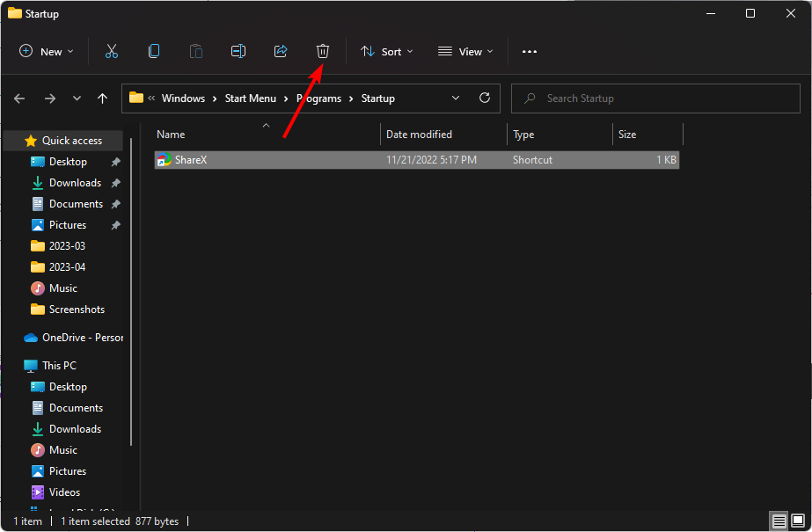Click the Cut scissors icon

click(x=112, y=51)
